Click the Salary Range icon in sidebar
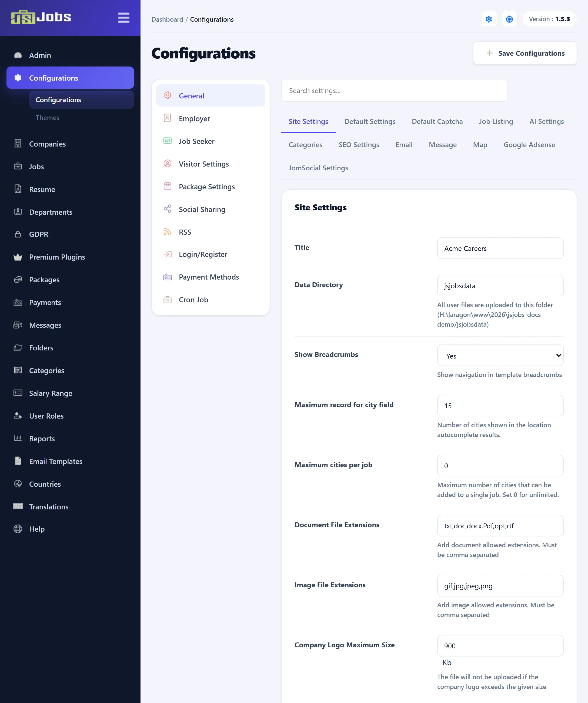 tap(18, 393)
